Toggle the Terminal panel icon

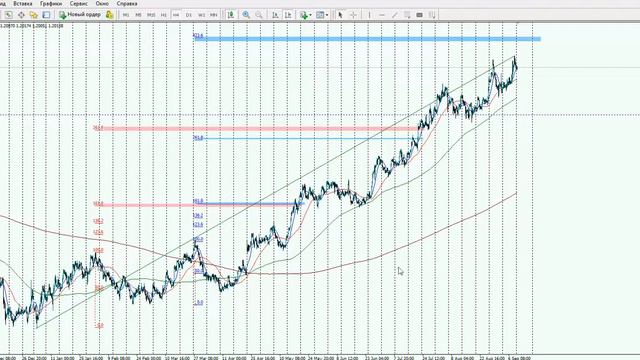pyautogui.click(x=46, y=15)
